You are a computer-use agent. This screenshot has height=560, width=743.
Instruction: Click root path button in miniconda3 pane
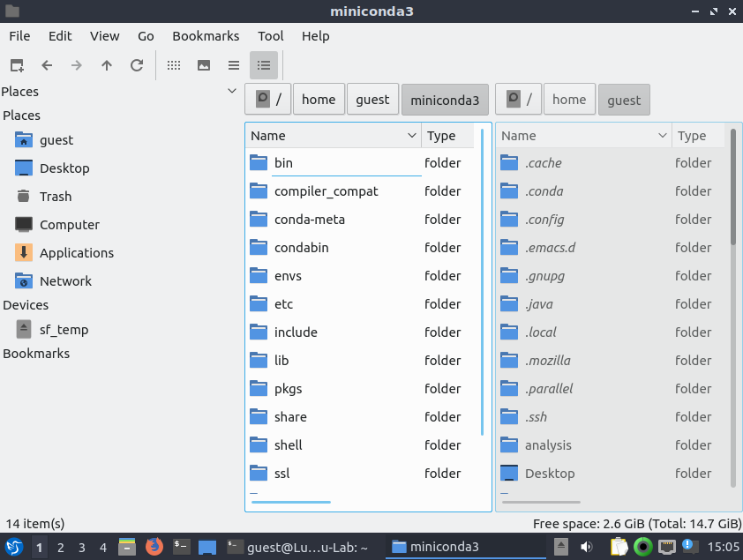(x=267, y=100)
